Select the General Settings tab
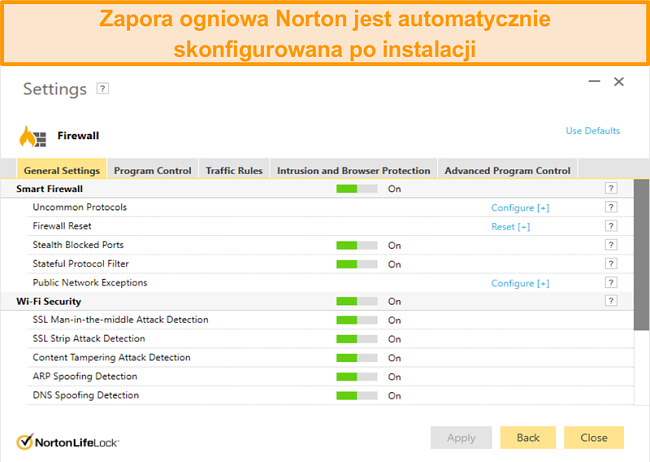This screenshot has height=462, width=650. pos(62,170)
